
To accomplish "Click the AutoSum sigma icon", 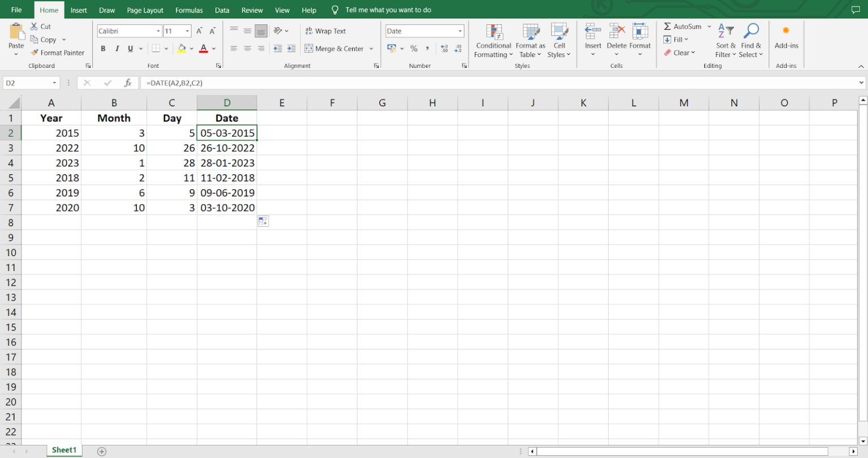I will tap(667, 27).
